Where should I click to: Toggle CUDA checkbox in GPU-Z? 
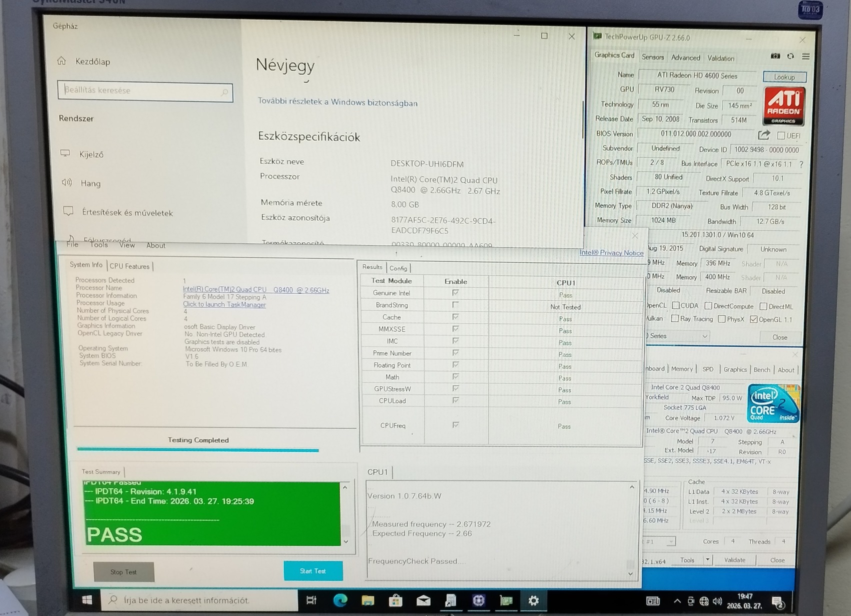(675, 305)
